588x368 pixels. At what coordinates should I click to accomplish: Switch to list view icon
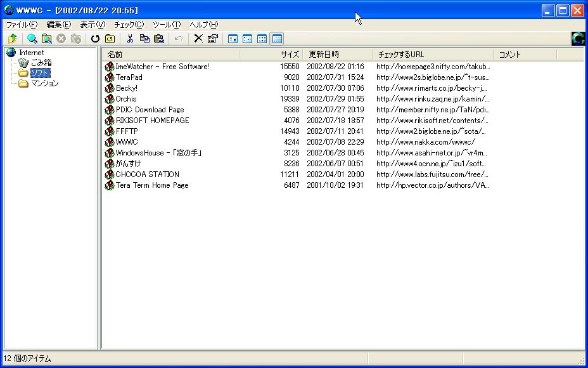pyautogui.click(x=262, y=39)
